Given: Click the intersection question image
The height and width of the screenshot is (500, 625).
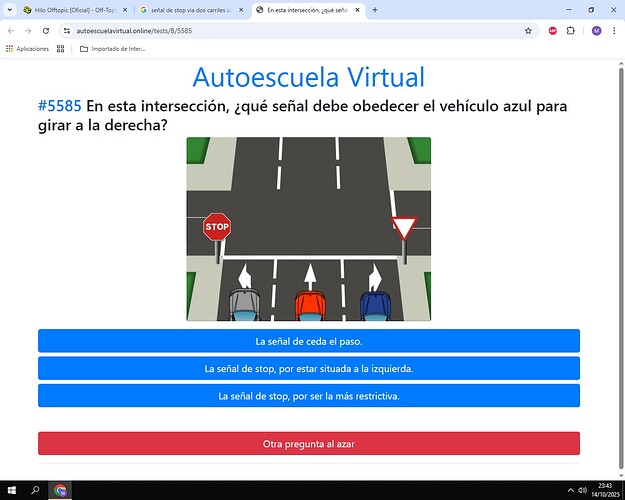Looking at the screenshot, I should (309, 229).
